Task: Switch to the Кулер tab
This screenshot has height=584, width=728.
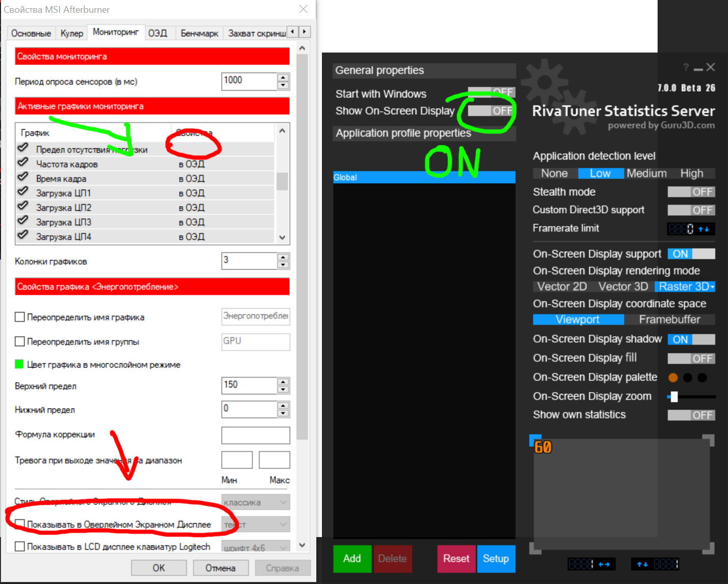Action: (x=72, y=33)
